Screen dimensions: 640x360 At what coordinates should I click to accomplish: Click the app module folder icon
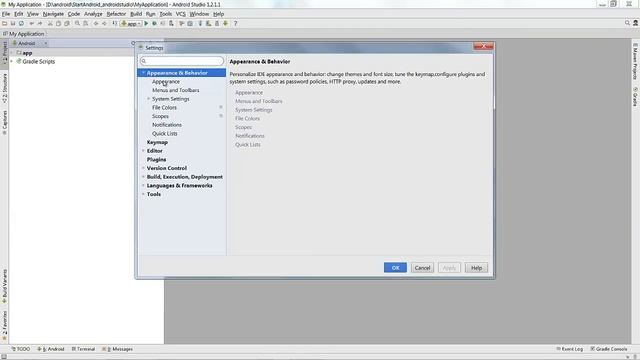(x=19, y=53)
